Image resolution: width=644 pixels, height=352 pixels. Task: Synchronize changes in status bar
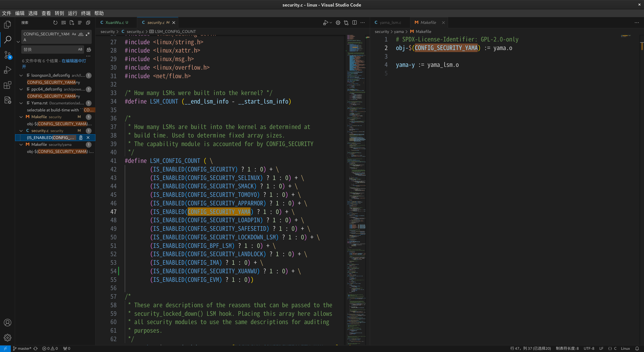pyautogui.click(x=36, y=348)
